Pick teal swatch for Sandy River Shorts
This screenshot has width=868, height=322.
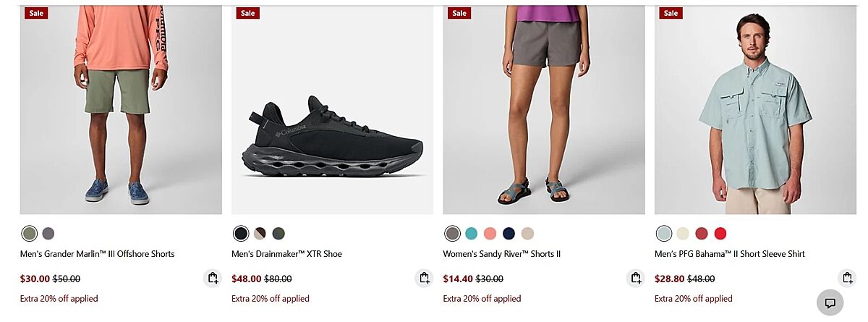(472, 233)
